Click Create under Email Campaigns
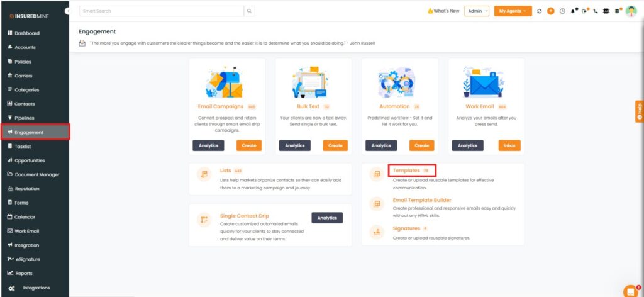The width and height of the screenshot is (644, 297). pyautogui.click(x=249, y=145)
